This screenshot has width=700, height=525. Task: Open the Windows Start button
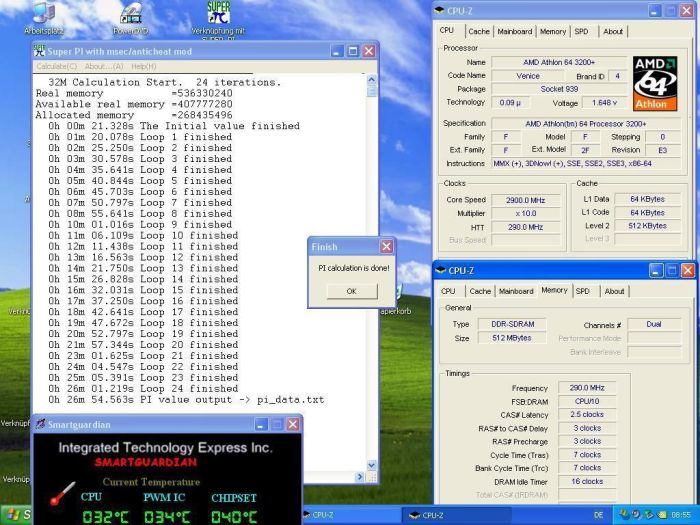click(16, 515)
